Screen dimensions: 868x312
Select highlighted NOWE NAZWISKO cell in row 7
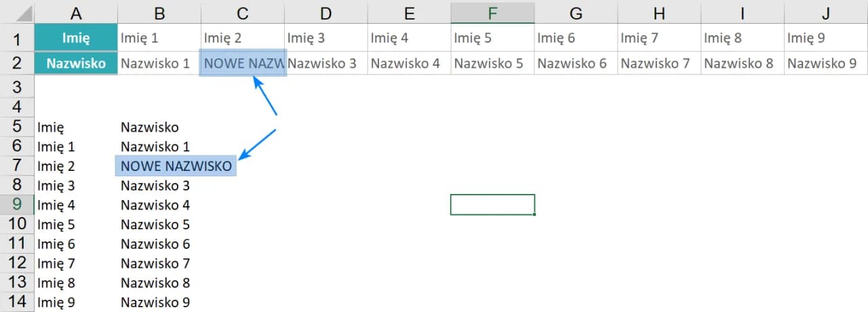[x=176, y=166]
